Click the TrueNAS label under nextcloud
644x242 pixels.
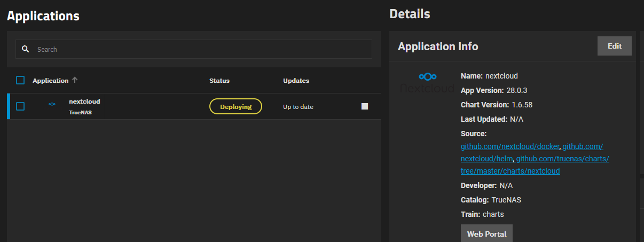coord(81,113)
